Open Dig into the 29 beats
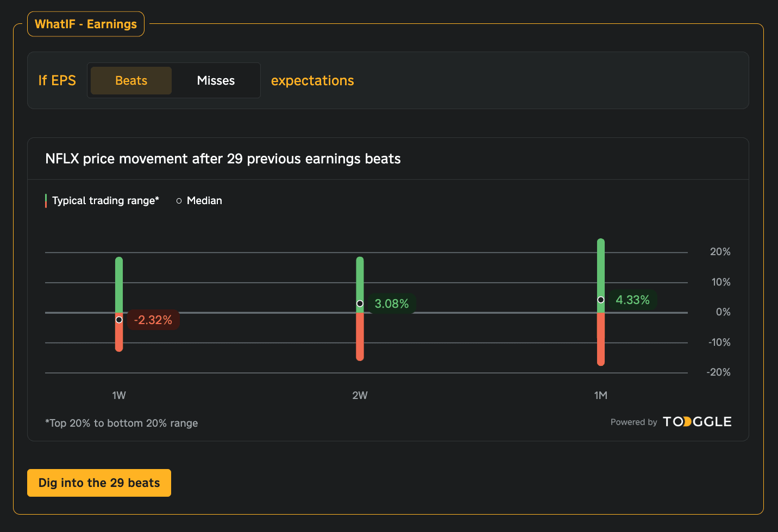Screen dimensions: 778x532 tap(99, 483)
